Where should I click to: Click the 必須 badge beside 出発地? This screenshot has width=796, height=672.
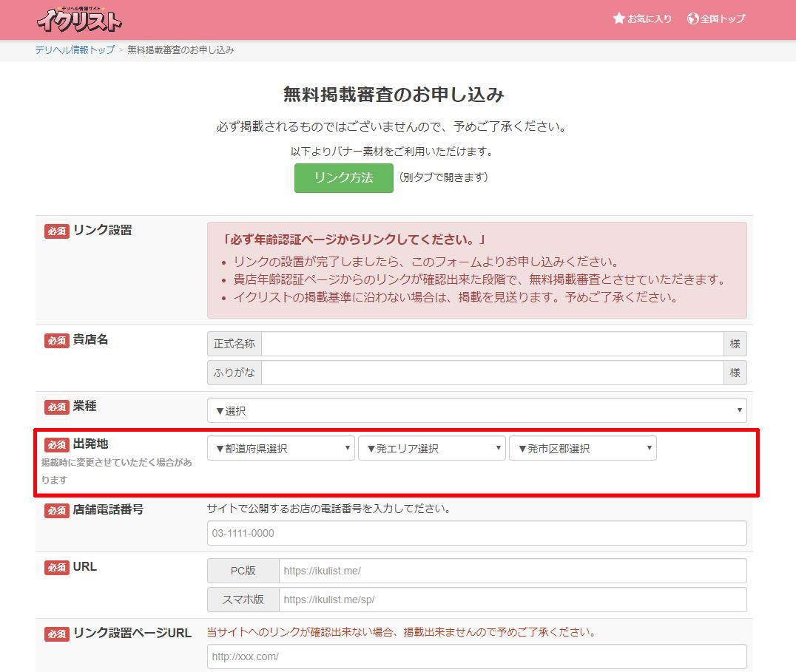point(57,445)
